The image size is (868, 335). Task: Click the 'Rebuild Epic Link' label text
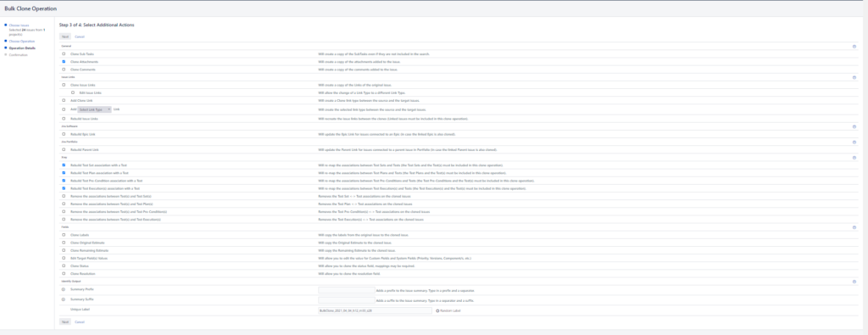click(x=82, y=134)
